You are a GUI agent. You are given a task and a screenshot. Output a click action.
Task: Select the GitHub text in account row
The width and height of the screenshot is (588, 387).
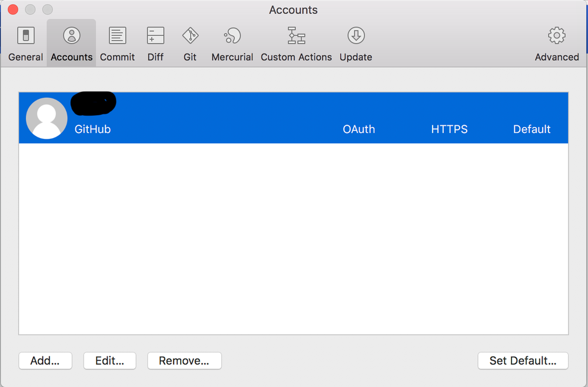[x=92, y=129]
